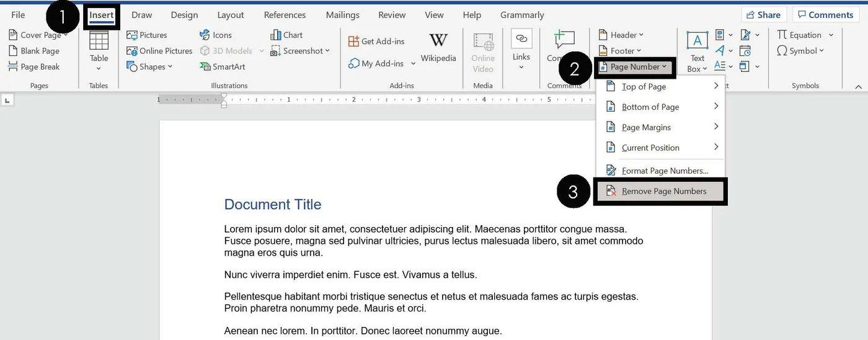Screen dimensions: 868x340
Task: Insert Pictures from the ribbon
Action: [147, 35]
